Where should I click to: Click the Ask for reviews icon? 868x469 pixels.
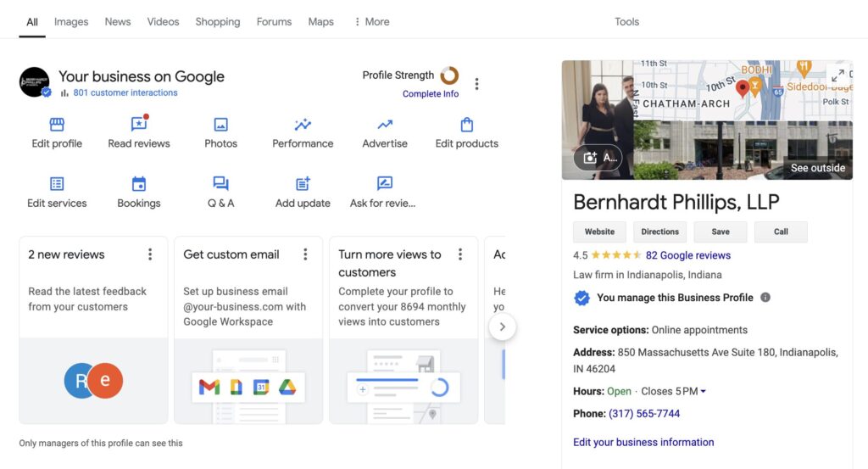click(x=384, y=183)
